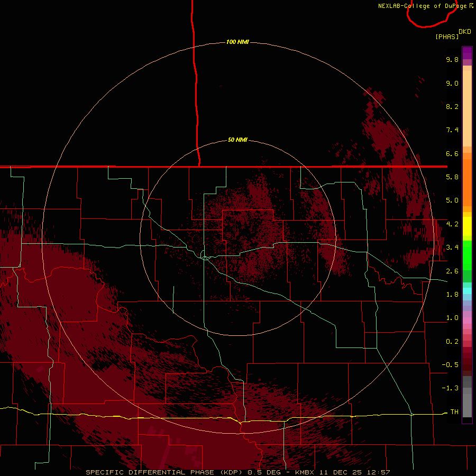The image size is (476, 476).
Task: Click the 4.2 legend value
Action: point(452,224)
